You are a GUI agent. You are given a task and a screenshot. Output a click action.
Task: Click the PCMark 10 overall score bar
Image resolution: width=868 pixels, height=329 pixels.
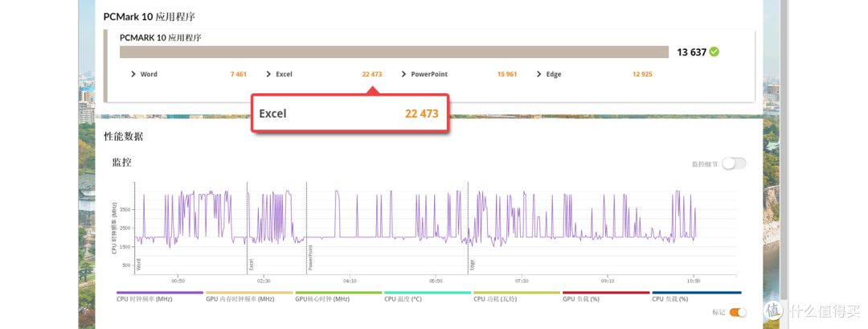(x=394, y=52)
